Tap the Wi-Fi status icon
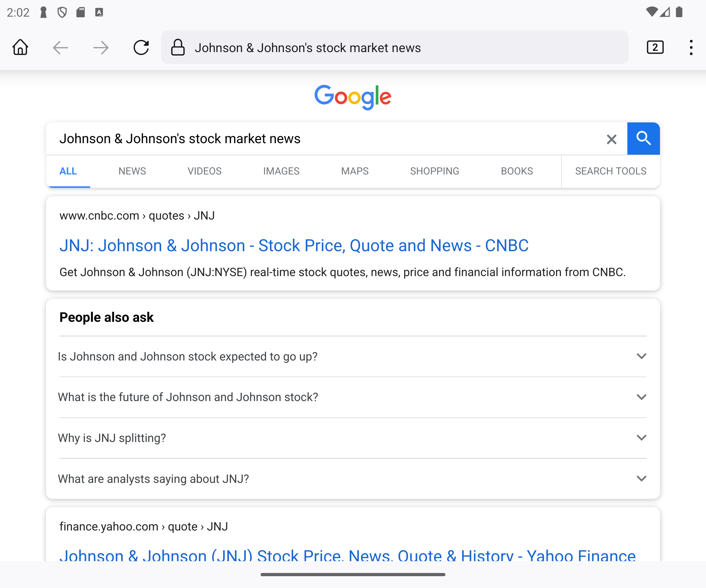Viewport: 706px width, 588px height. click(x=652, y=12)
